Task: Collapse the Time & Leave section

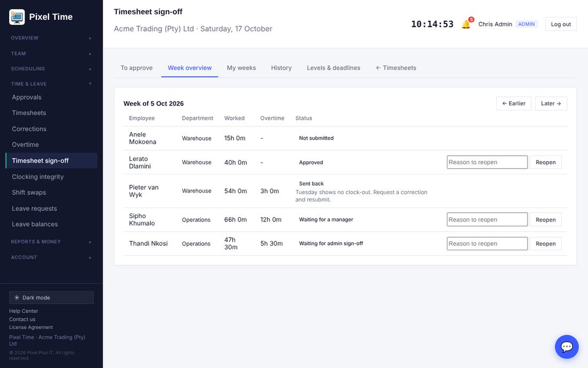Action: (51, 83)
